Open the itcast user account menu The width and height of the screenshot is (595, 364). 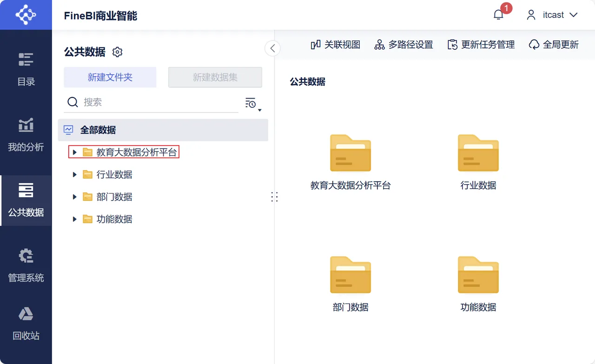[x=552, y=15]
